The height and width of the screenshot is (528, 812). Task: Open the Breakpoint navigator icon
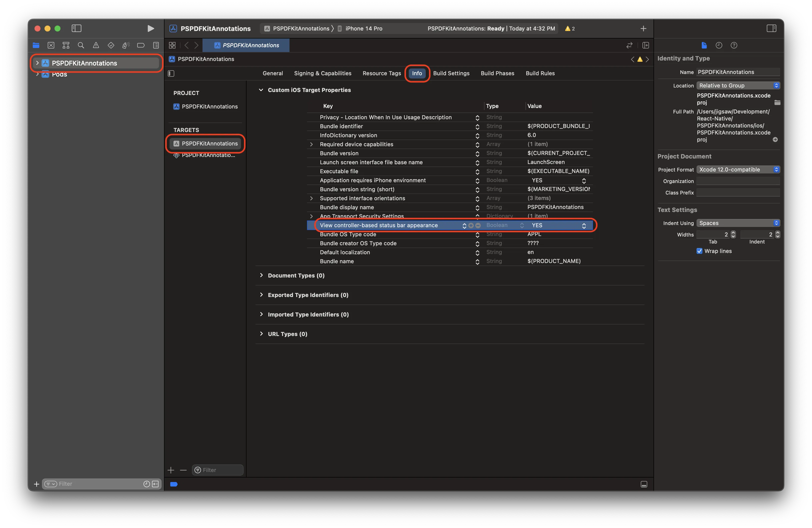click(x=141, y=45)
